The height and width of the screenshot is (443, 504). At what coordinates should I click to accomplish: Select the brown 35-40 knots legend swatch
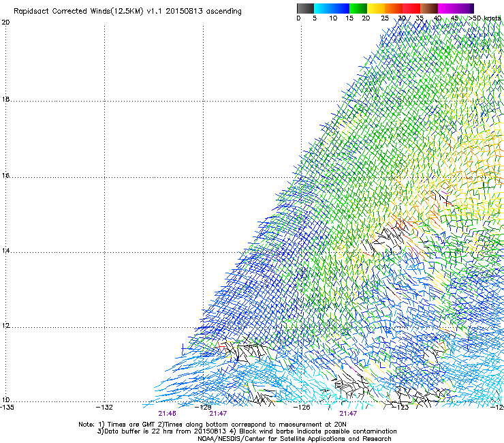429,8
